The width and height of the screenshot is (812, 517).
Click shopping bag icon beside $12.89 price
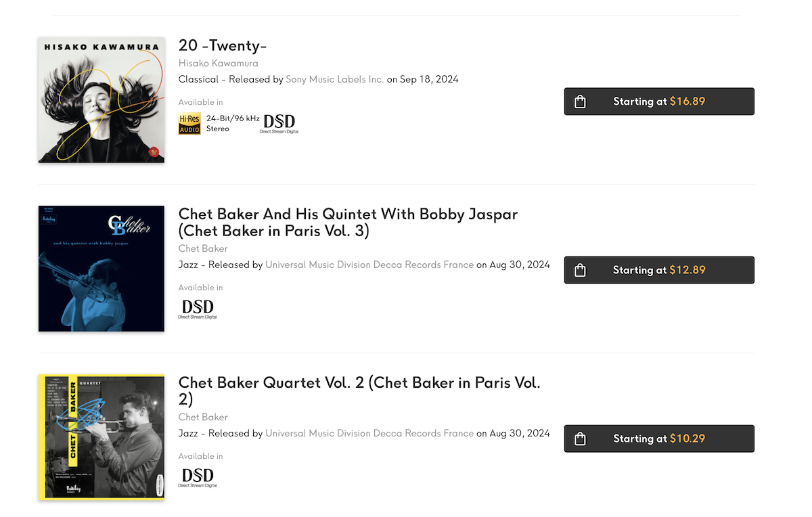[580, 270]
